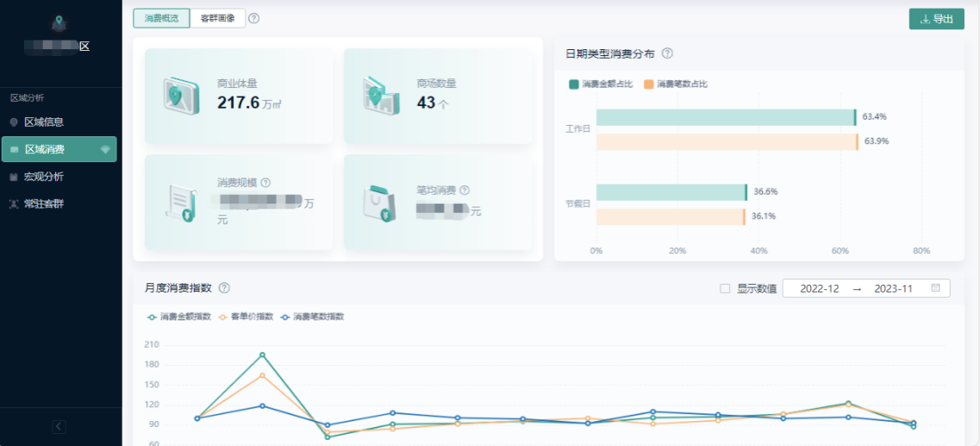Click diamond icon on 区域消费 menu item
Screen dimensions: 980x446
click(105, 149)
